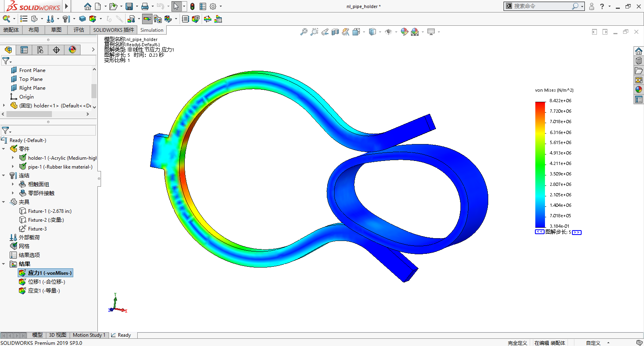Screen dimensions: 644x346
Task: Click the Zoom to Fit magnifier icon
Action: [304, 32]
